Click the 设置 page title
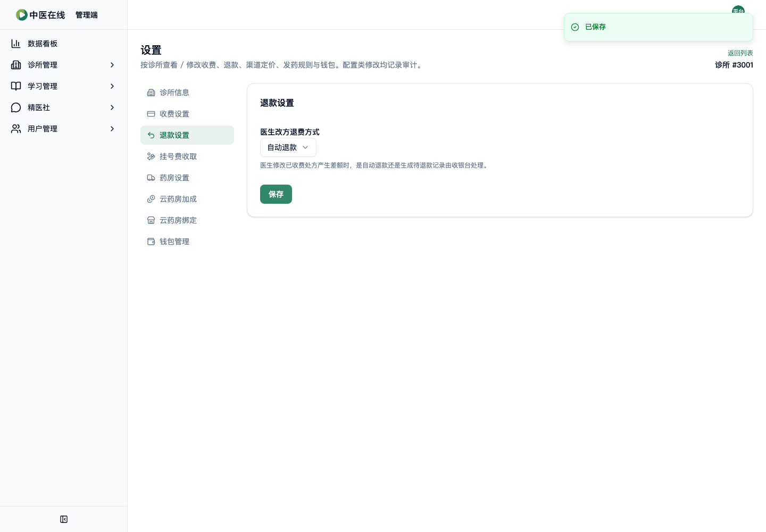The width and height of the screenshot is (766, 532). tap(151, 50)
